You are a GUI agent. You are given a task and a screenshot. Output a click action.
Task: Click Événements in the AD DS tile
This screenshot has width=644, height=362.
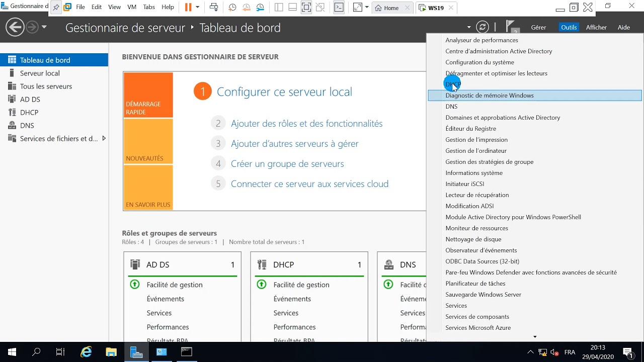(x=166, y=299)
